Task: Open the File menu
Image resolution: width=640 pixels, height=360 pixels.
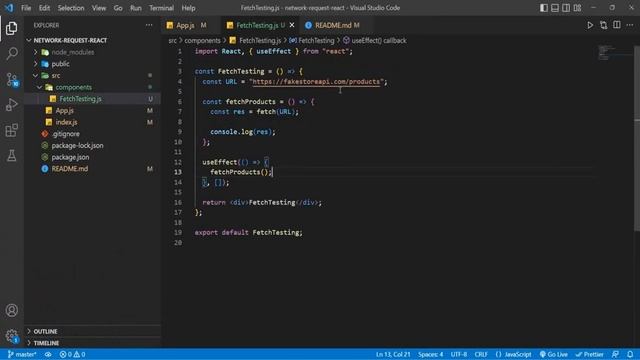Action: [26, 8]
